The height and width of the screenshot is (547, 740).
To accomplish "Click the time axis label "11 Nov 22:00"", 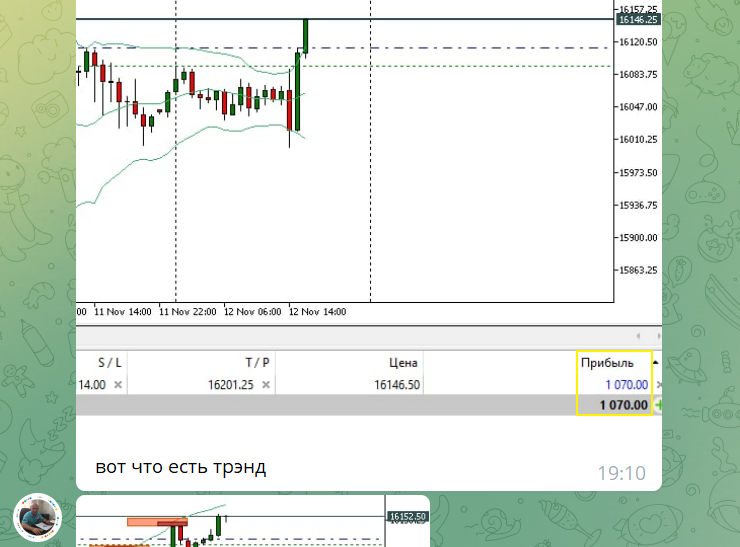I will coord(188,311).
